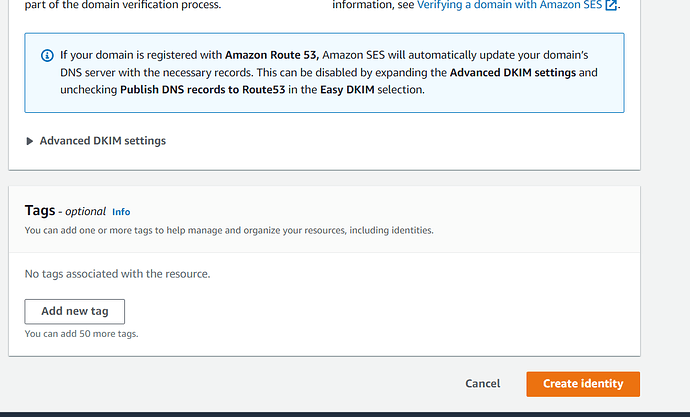The image size is (690, 417).
Task: Expand the Advanced DKIM settings triangle arrow
Action: (x=29, y=141)
